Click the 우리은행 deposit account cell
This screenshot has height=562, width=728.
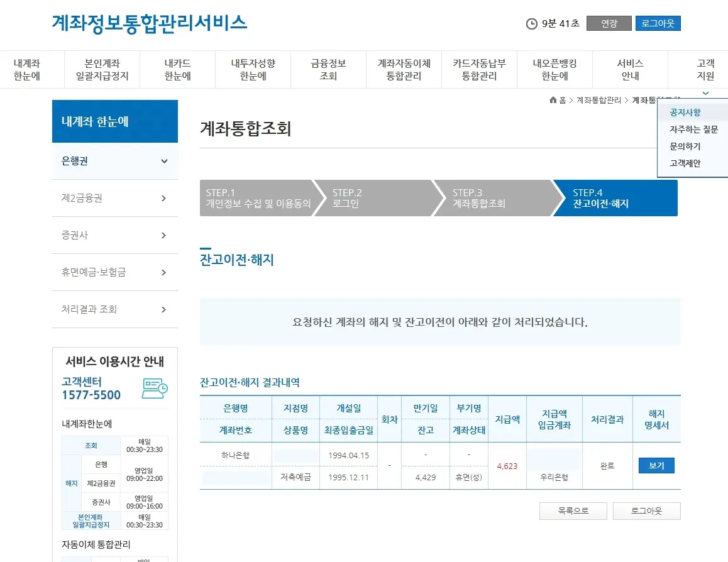554,477
